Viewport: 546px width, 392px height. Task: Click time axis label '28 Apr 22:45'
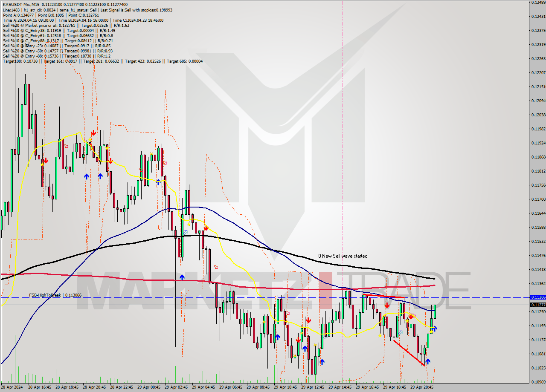click(x=121, y=387)
